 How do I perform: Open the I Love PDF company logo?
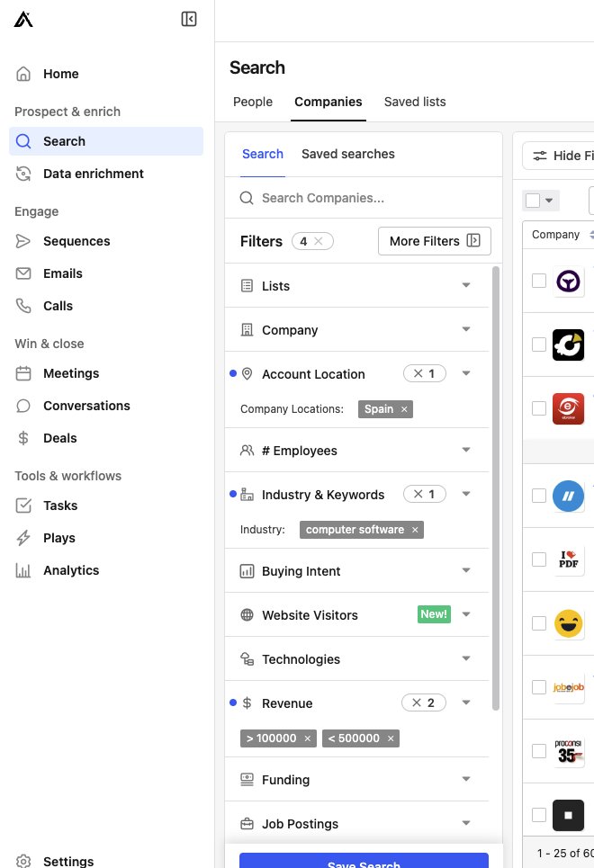pos(569,559)
